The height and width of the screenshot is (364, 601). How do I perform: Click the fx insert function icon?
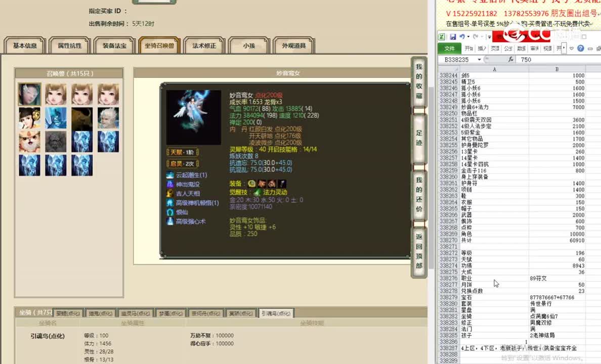pyautogui.click(x=510, y=59)
